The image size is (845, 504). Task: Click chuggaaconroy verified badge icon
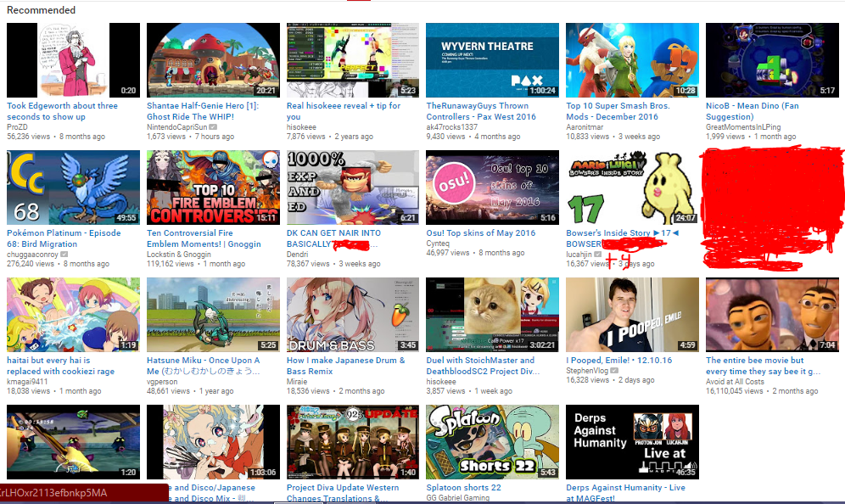pos(64,255)
